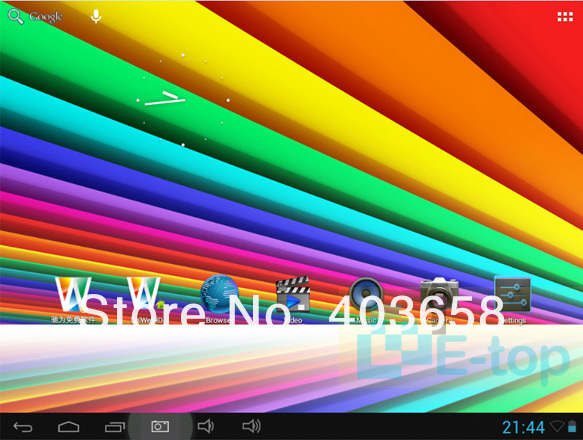Screen dimensions: 583x440
Task: Tap the Google search magnifier icon
Action: click(16, 17)
